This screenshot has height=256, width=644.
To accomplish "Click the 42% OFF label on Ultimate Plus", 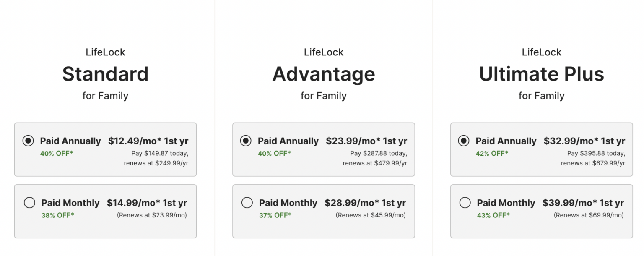I will click(491, 153).
